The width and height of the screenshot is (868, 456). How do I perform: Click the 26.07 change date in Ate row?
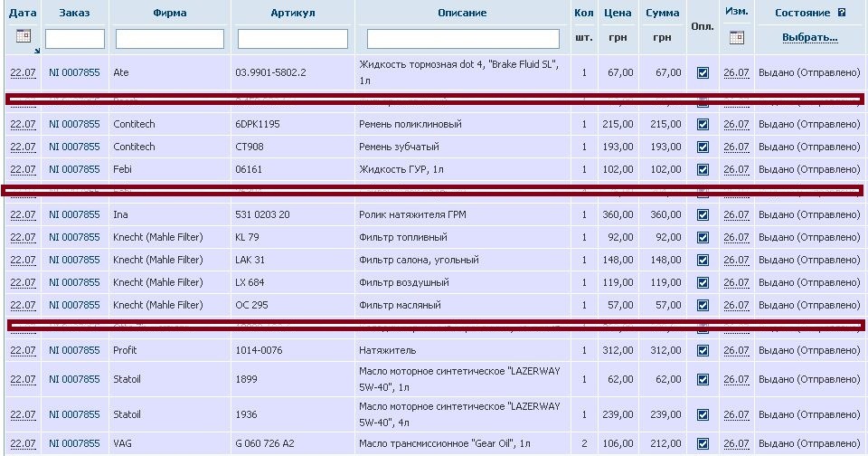pyautogui.click(x=736, y=72)
